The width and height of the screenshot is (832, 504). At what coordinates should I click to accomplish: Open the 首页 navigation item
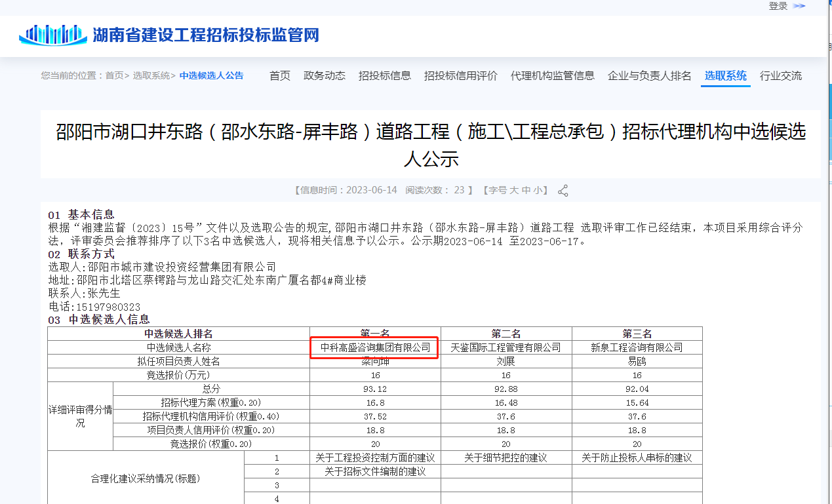point(280,76)
